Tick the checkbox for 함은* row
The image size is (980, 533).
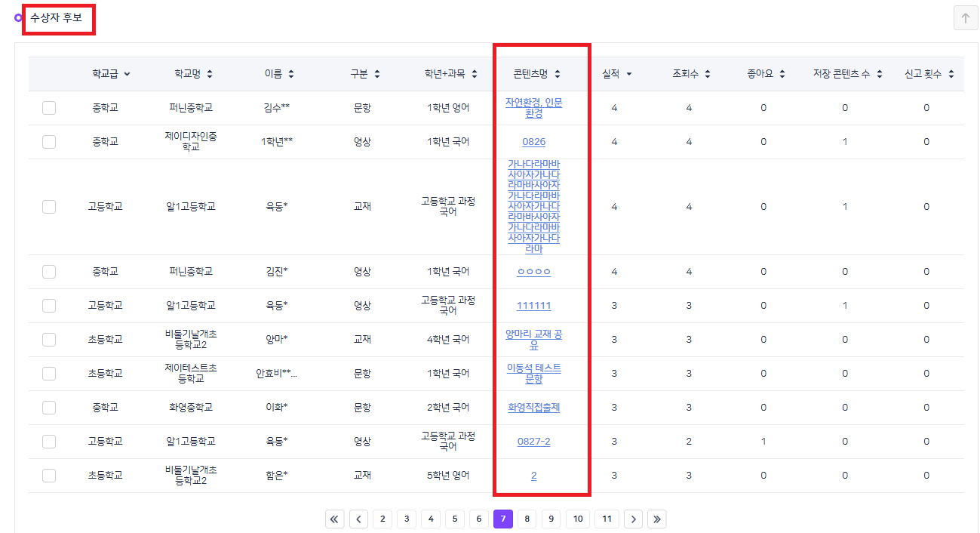coord(49,476)
